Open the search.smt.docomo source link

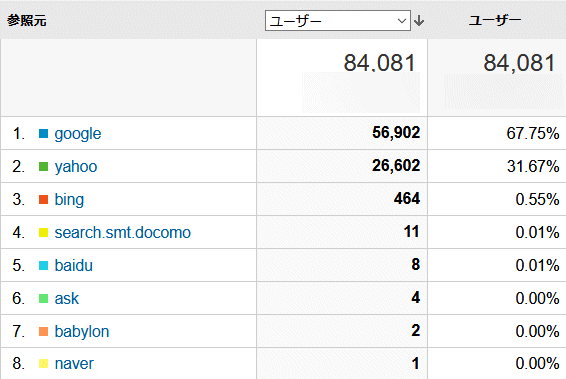[x=122, y=233]
